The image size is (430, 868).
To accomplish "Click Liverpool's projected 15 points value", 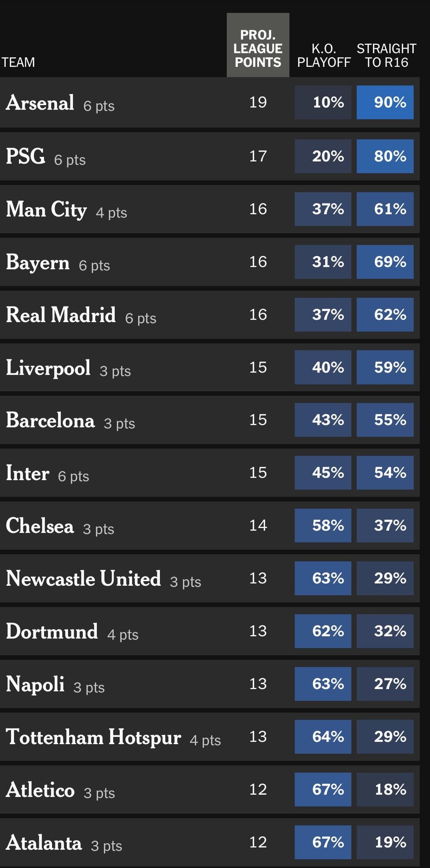I will pyautogui.click(x=258, y=367).
